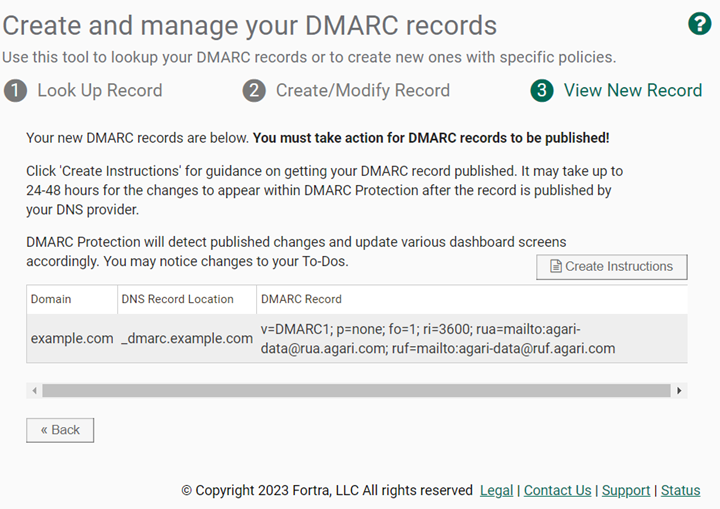Select the v=DMARC1 record text cell

(472, 339)
